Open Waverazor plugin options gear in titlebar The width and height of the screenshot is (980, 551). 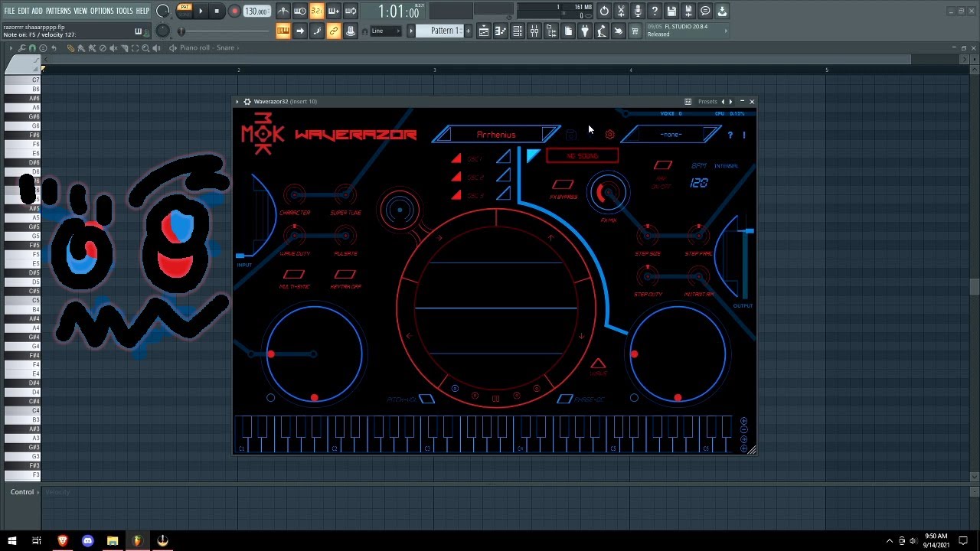click(x=247, y=101)
